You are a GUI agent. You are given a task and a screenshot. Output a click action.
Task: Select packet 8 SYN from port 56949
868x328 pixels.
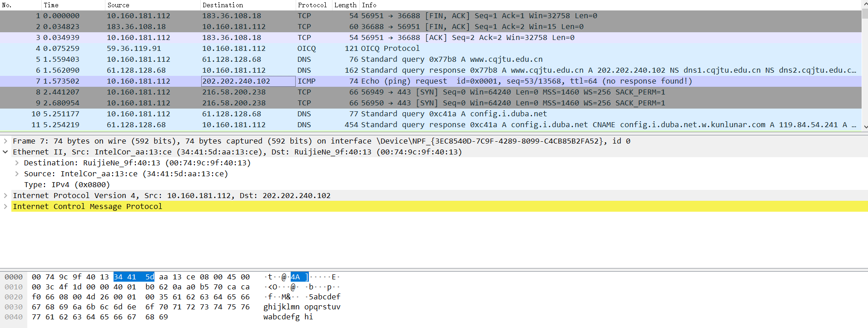click(431, 92)
